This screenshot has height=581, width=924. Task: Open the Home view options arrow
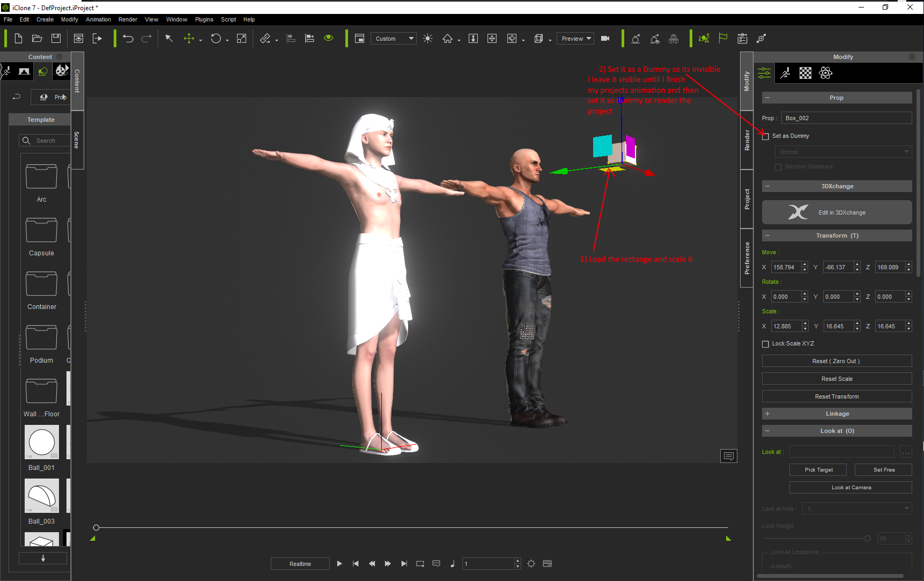point(459,40)
